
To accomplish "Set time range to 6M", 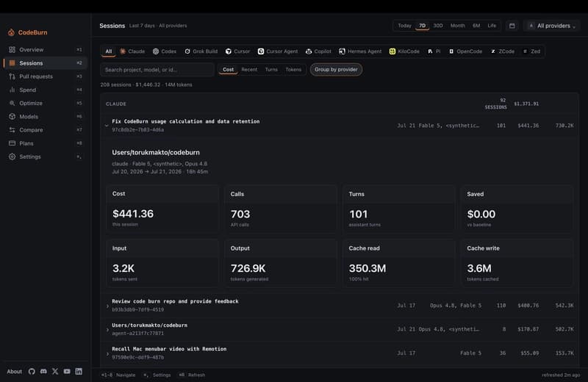I will [x=476, y=26].
